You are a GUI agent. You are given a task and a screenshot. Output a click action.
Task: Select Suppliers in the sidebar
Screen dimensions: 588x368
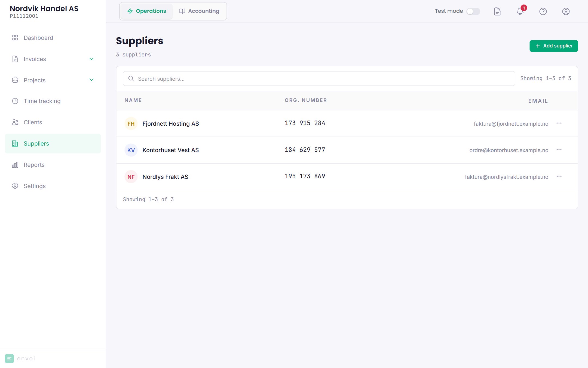point(53,144)
